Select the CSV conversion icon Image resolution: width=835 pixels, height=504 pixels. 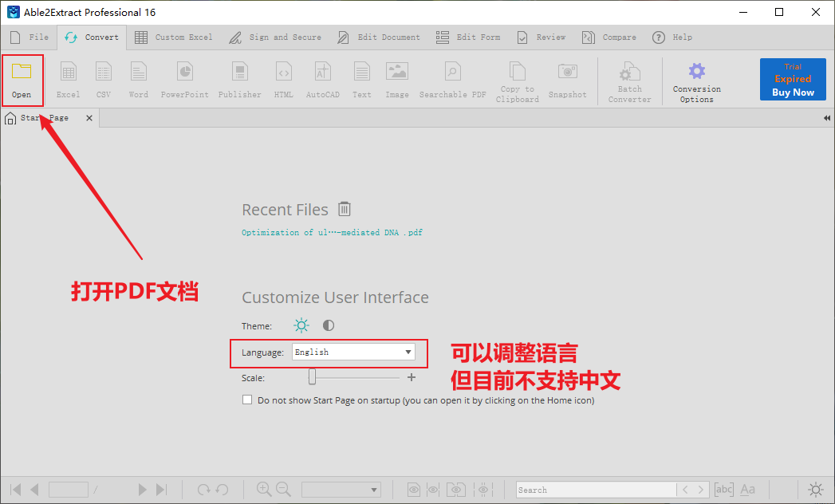point(104,72)
